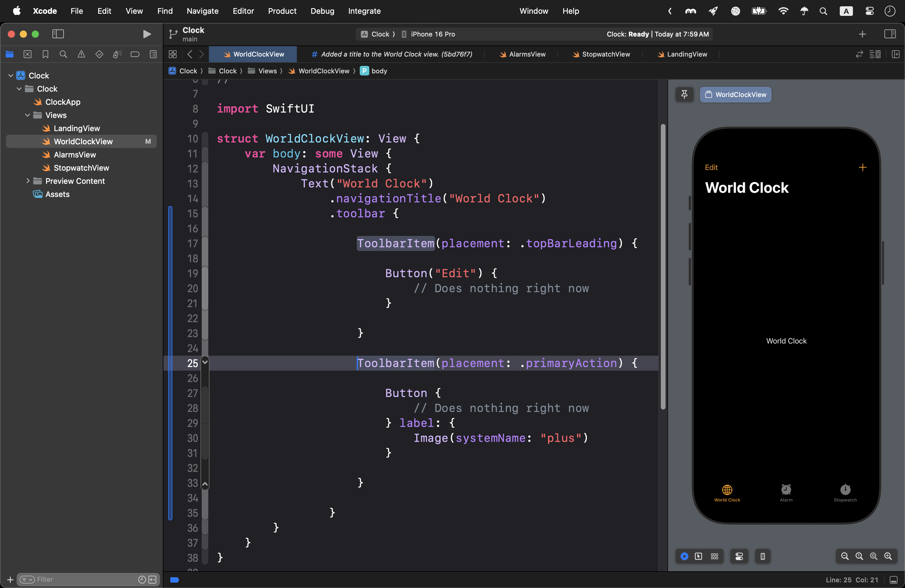Expand the Preview Content folder
The height and width of the screenshot is (588, 905).
coord(28,181)
